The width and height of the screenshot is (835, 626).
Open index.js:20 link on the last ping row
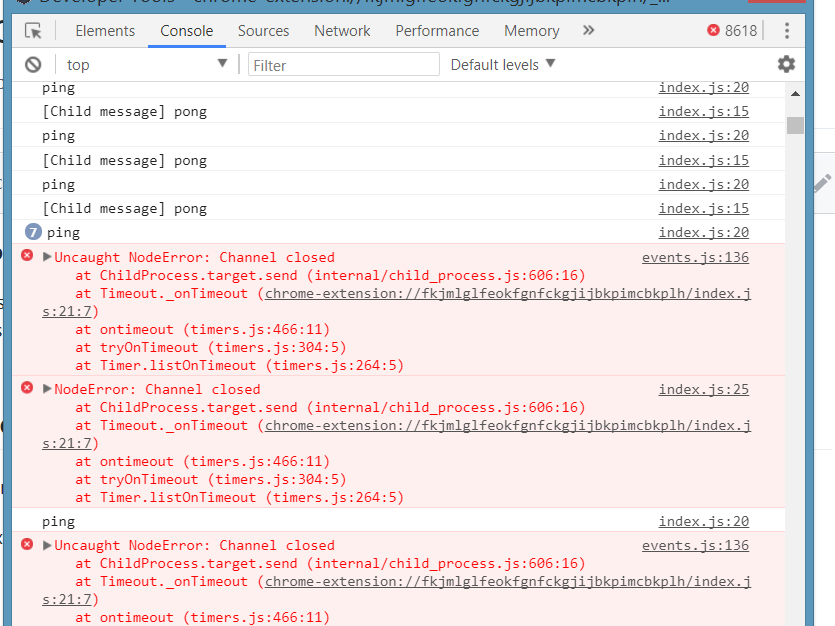(x=703, y=522)
